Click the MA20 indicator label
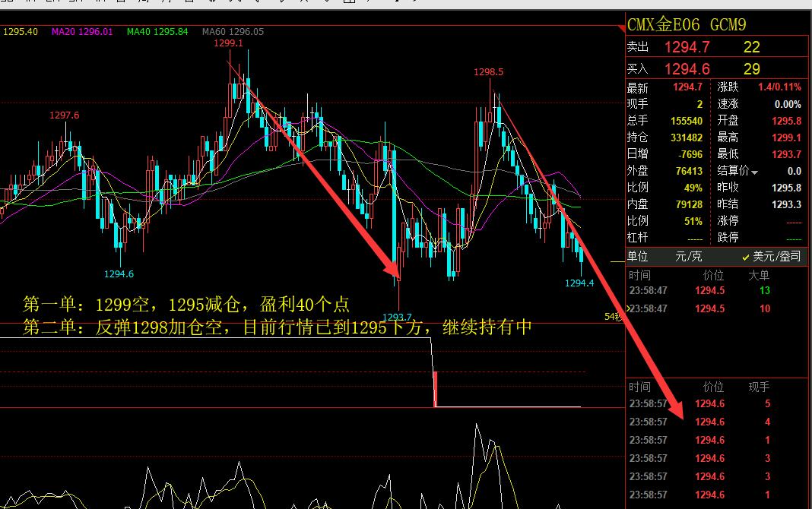The image size is (812, 509). coord(82,32)
